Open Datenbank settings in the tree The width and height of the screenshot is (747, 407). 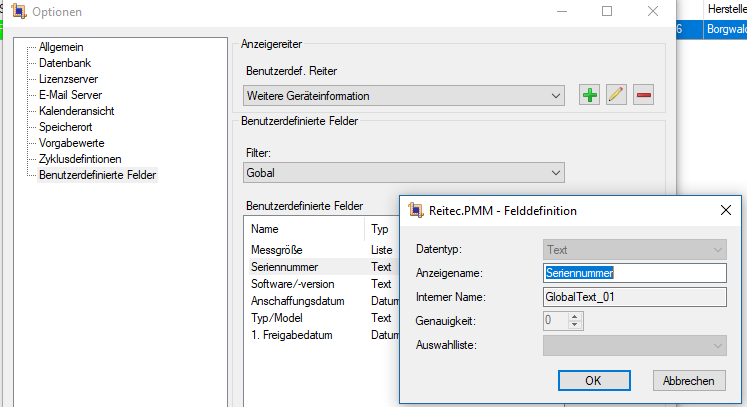pos(65,63)
